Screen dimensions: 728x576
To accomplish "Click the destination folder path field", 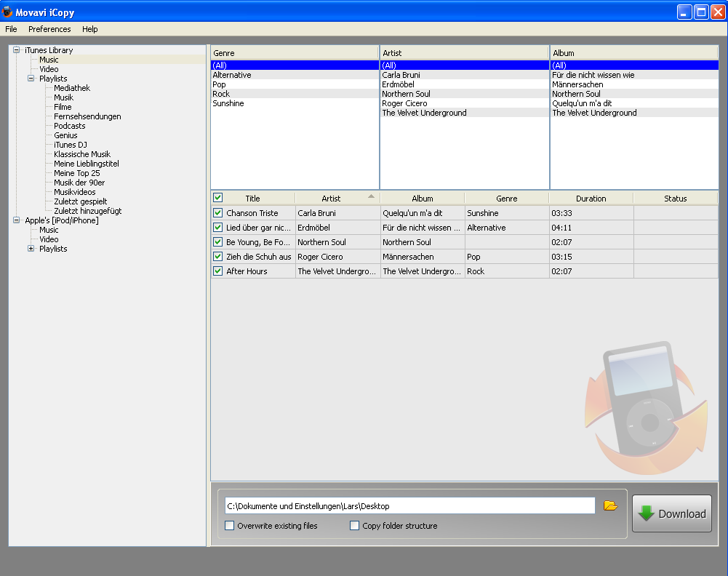I will point(410,505).
